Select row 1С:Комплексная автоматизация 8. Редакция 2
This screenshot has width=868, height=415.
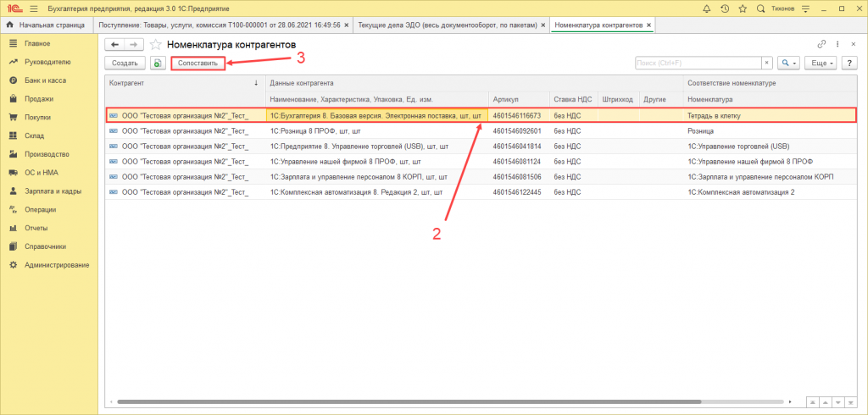481,192
